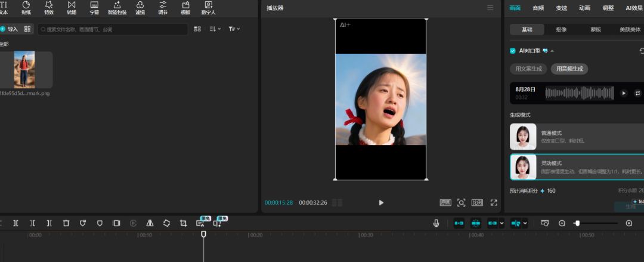Click the player zoom-to-fit icon
The width and height of the screenshot is (644, 262).
(x=461, y=202)
